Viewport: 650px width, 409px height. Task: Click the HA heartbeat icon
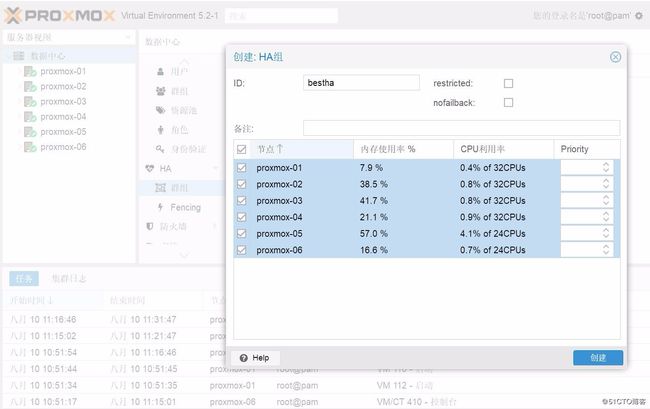150,169
